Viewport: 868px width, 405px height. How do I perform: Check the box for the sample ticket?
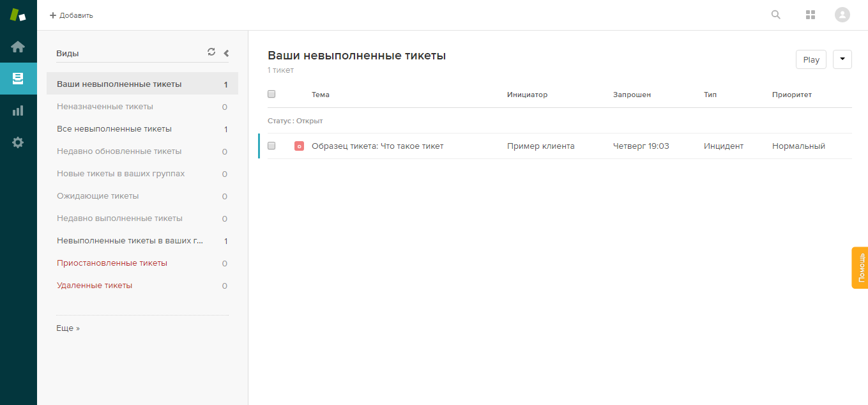tap(271, 146)
